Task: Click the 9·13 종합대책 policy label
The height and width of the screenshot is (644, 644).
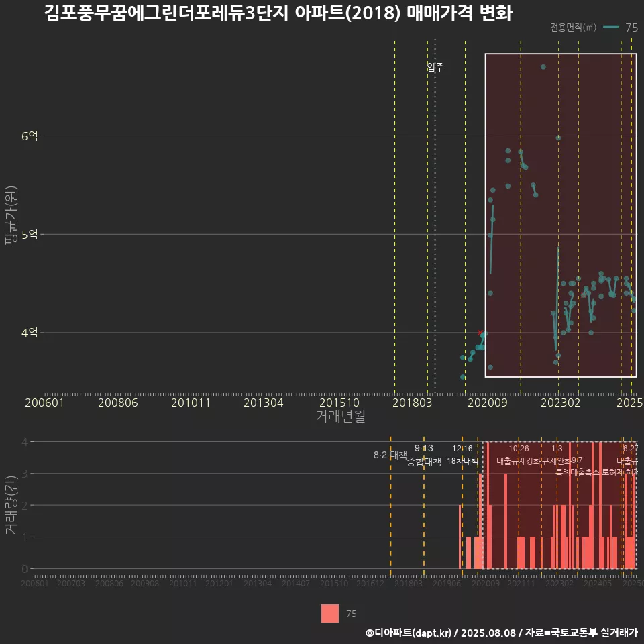Action: pyautogui.click(x=424, y=455)
